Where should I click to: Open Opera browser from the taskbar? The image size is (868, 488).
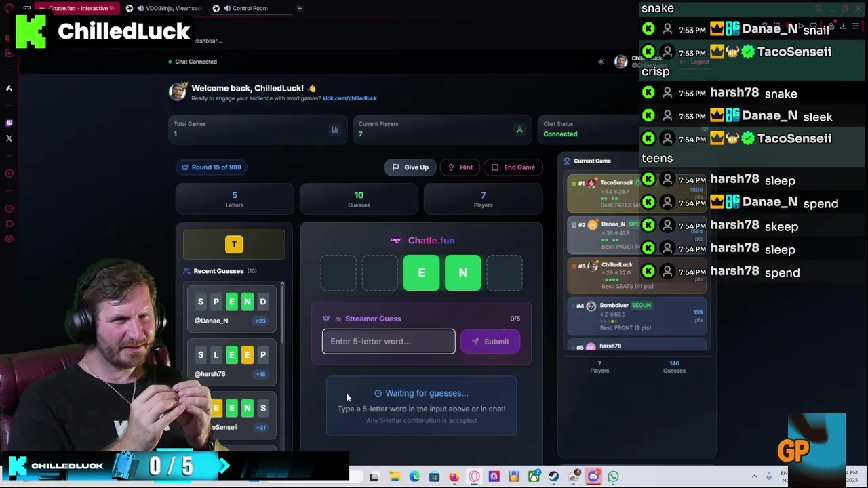tap(474, 476)
